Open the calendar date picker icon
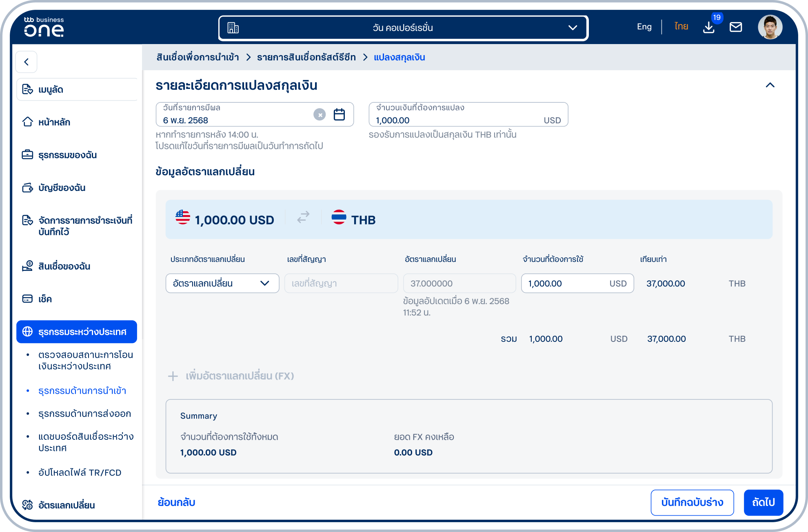The height and width of the screenshot is (532, 808). 339,115
